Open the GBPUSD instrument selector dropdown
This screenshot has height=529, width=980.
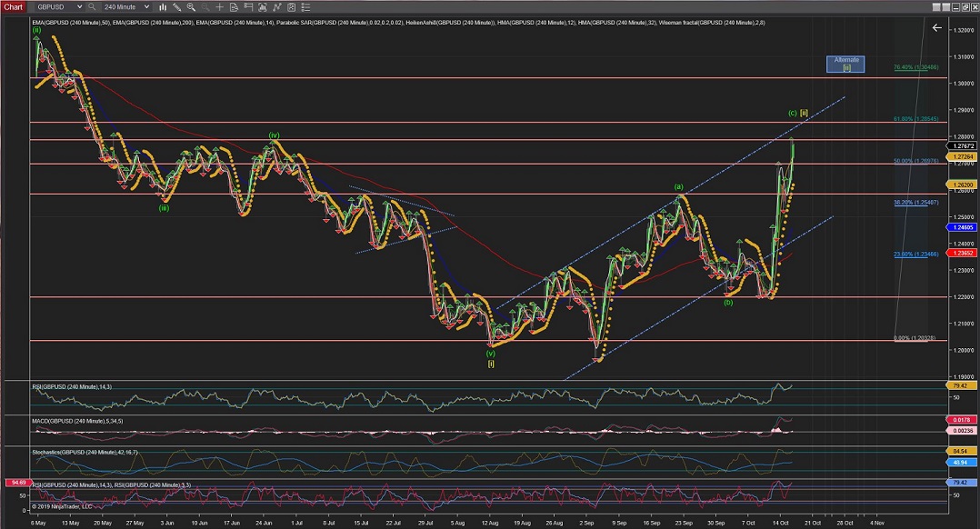coord(59,7)
